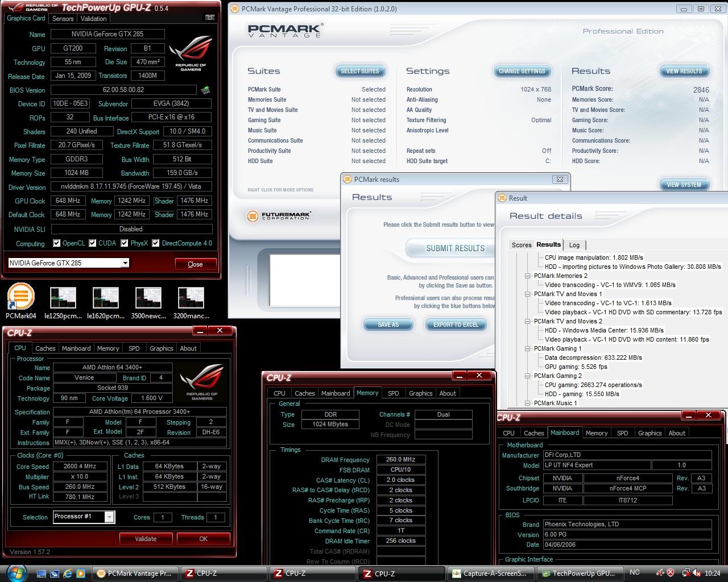This screenshot has height=582, width=728.
Task: Click Show Desktop in Quick Launch
Action: [x=42, y=573]
